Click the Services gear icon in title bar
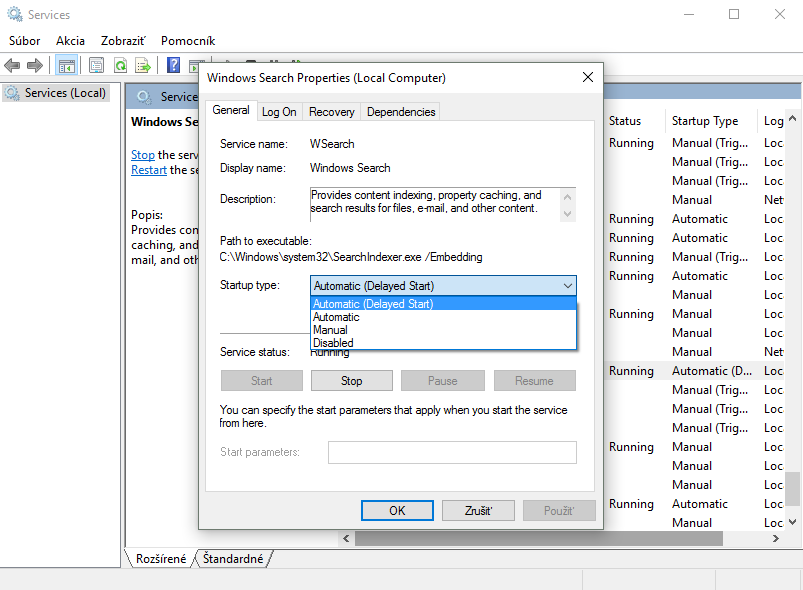The height and width of the screenshot is (590, 803). tap(15, 14)
